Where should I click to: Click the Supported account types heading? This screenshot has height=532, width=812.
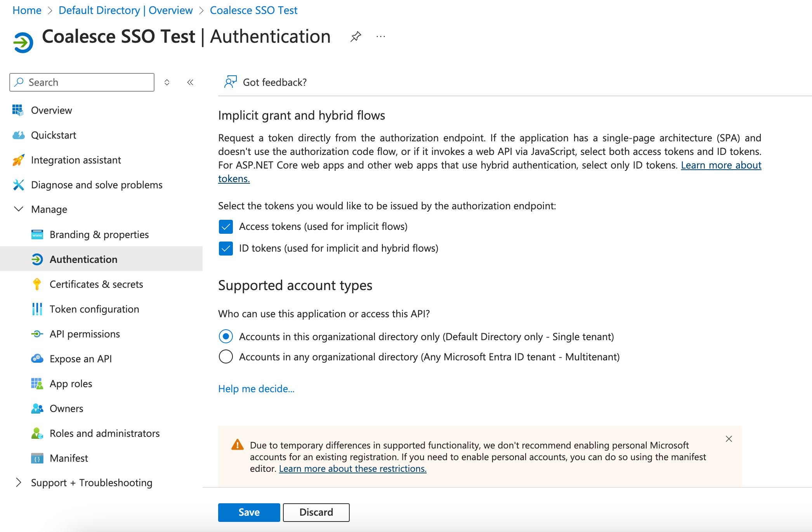tap(295, 285)
